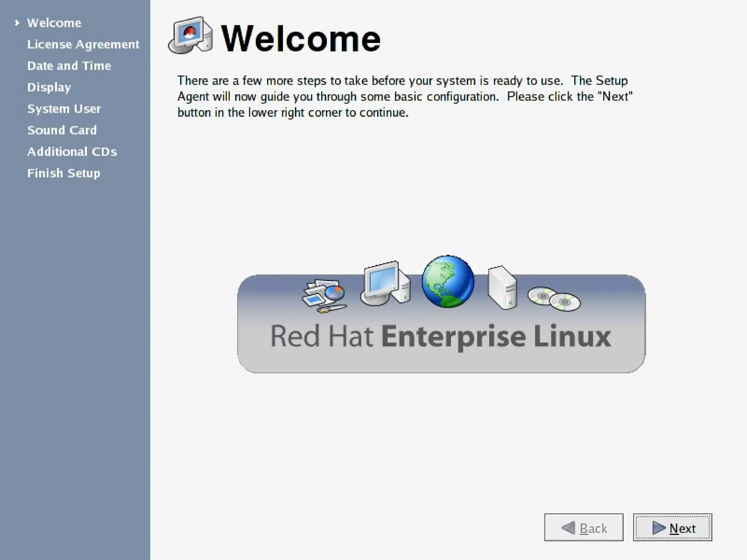Click the globe icon in banner

[x=448, y=281]
